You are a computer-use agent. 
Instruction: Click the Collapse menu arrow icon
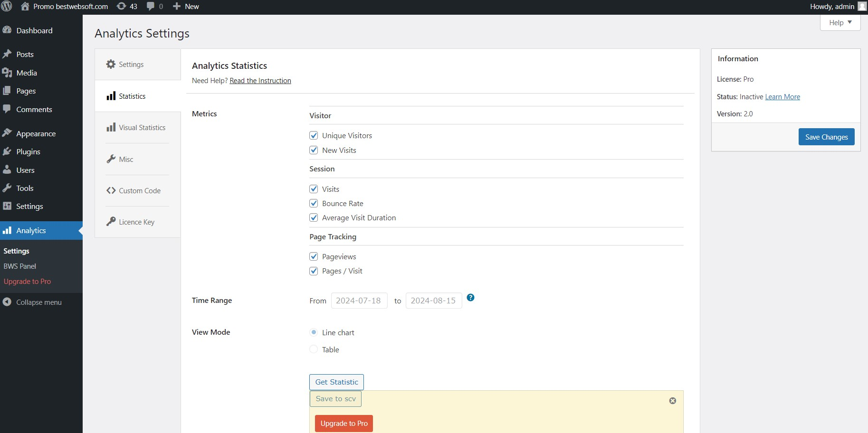click(x=7, y=302)
